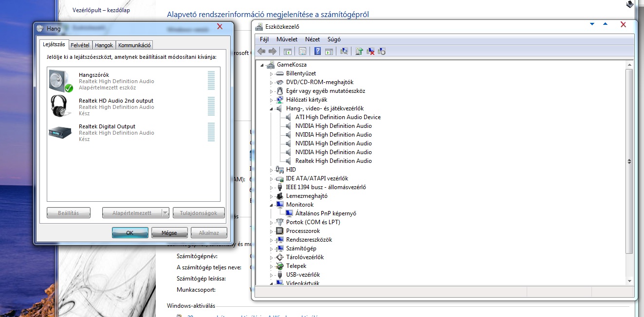Expand IDE ATA/ATAPI vezérlők
Viewport: 644px width, 317px height.
[x=272, y=178]
